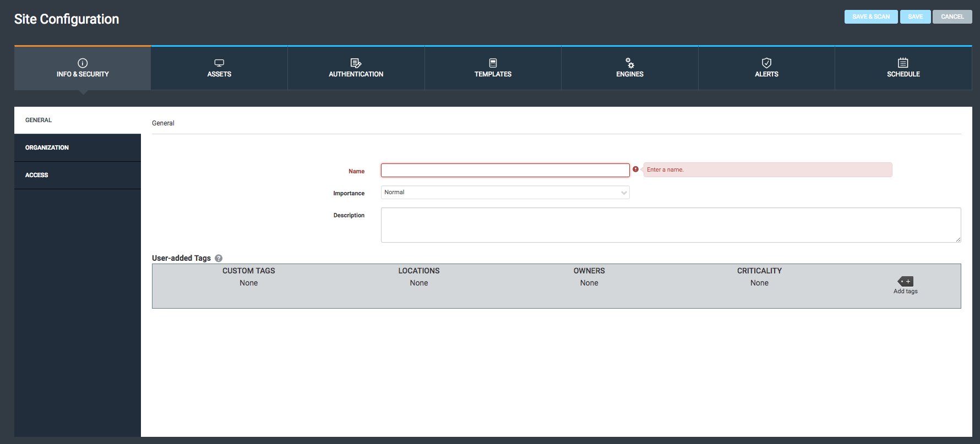Image resolution: width=980 pixels, height=444 pixels.
Task: Click the Engines gears icon
Action: click(629, 63)
